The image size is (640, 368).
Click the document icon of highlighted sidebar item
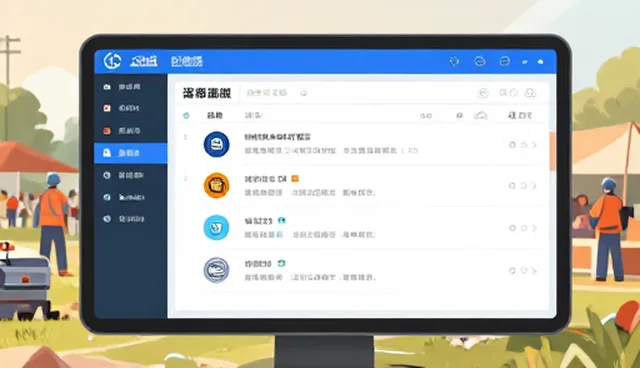point(107,153)
